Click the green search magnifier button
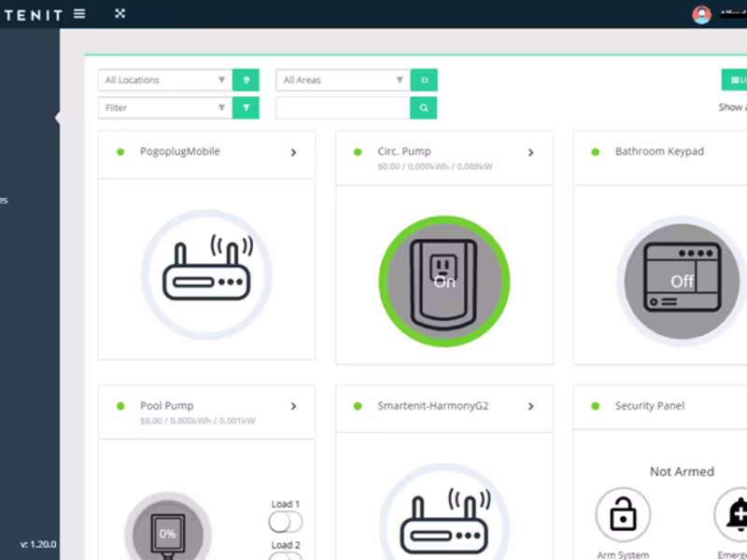This screenshot has width=747, height=560. 424,107
